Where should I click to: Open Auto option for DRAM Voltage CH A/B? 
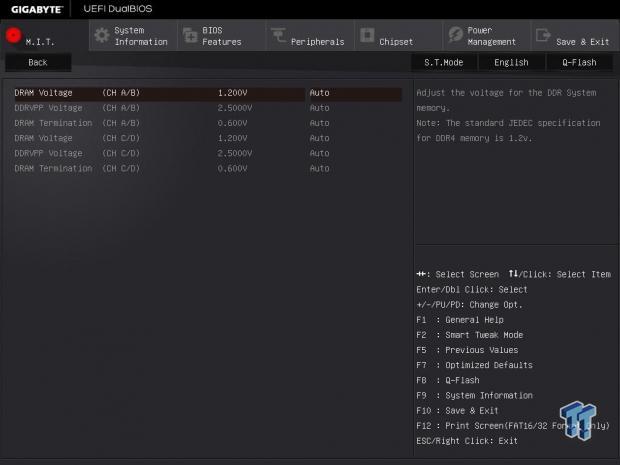pos(319,93)
